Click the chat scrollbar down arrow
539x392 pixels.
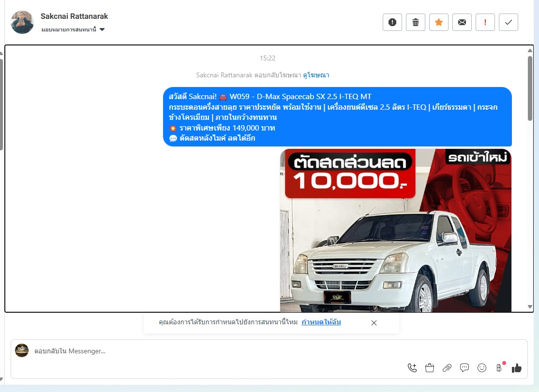(x=530, y=307)
